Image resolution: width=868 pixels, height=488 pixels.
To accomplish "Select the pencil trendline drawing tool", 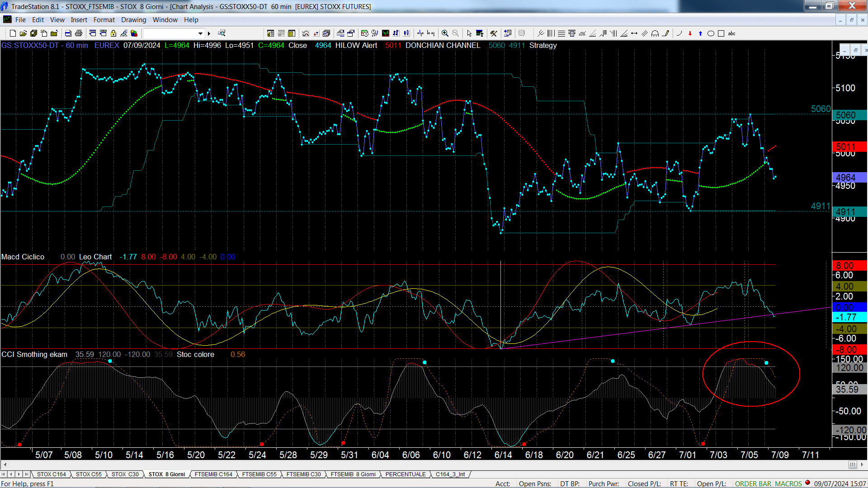I will (x=665, y=33).
